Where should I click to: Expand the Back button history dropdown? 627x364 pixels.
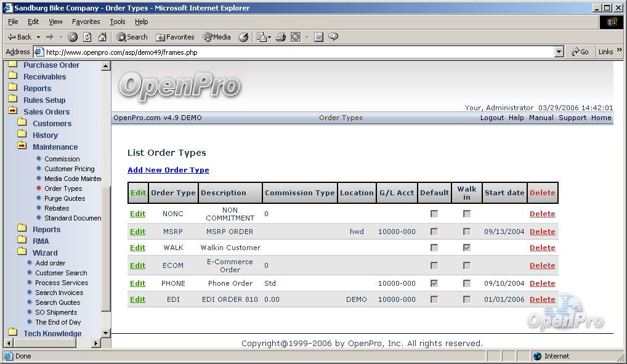click(x=38, y=37)
